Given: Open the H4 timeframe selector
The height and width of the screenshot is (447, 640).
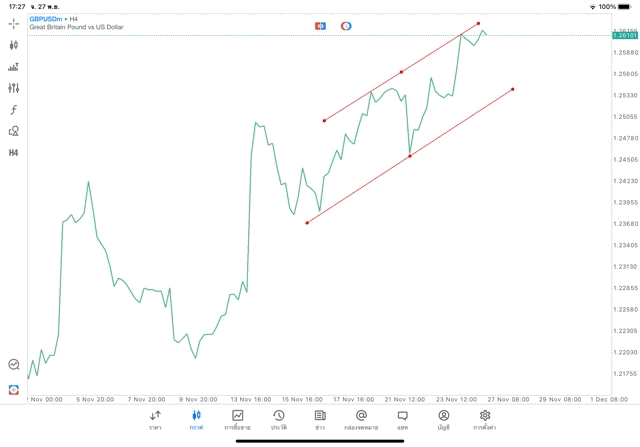Looking at the screenshot, I should (x=14, y=153).
